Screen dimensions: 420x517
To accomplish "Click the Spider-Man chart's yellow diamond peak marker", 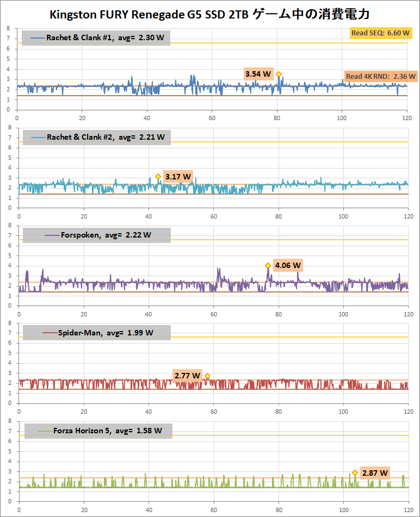I will coord(207,376).
